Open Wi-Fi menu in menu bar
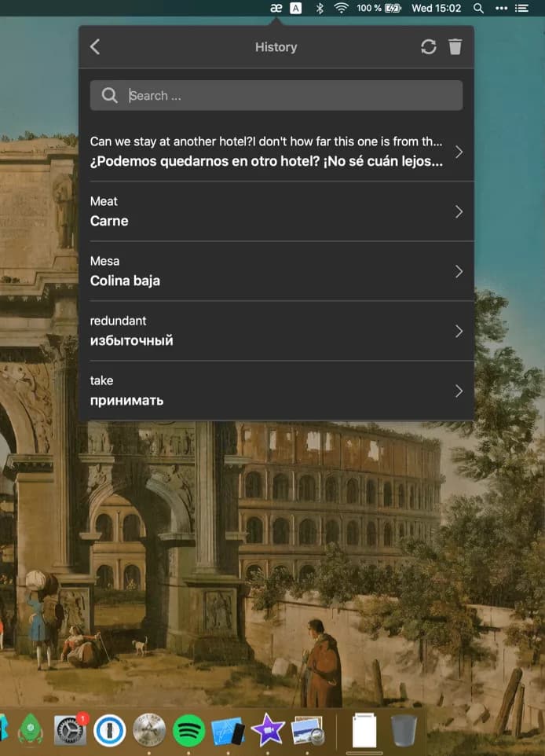Screen dimensions: 545x756 click(341, 8)
